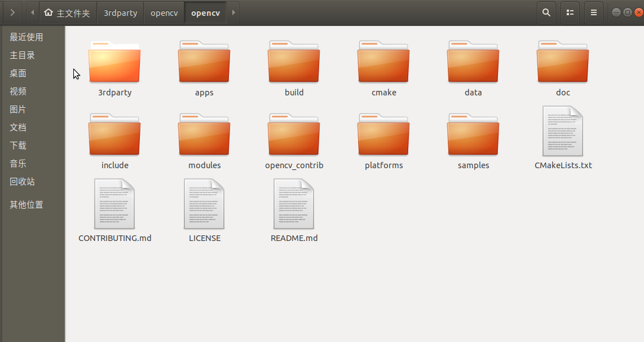Image resolution: width=644 pixels, height=342 pixels.
Task: Click the data folder name label
Action: [x=473, y=93]
